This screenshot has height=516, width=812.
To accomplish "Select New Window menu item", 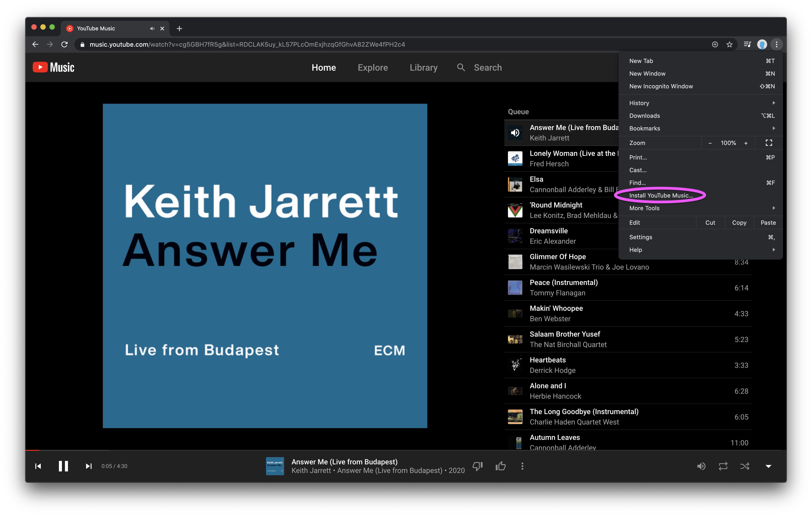I will [701, 74].
